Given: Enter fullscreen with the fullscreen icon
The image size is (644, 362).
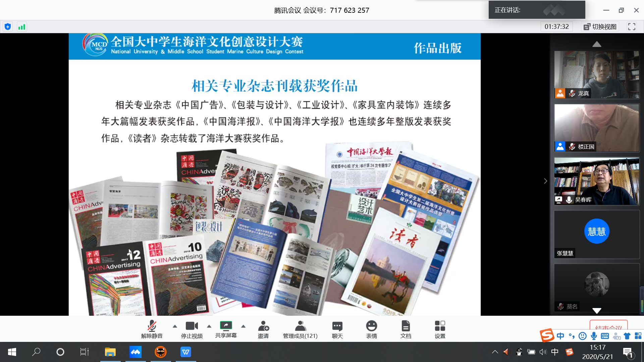Looking at the screenshot, I should click(x=632, y=27).
